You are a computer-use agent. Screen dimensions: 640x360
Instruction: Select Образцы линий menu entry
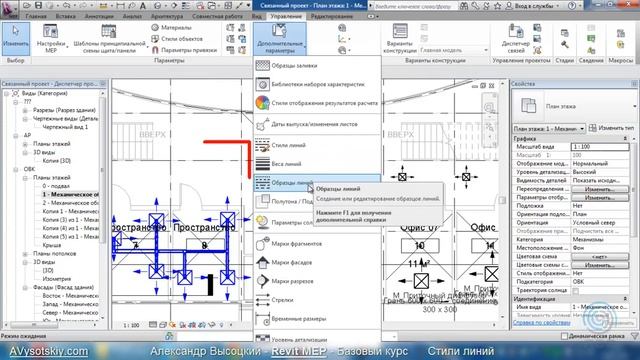click(x=317, y=182)
